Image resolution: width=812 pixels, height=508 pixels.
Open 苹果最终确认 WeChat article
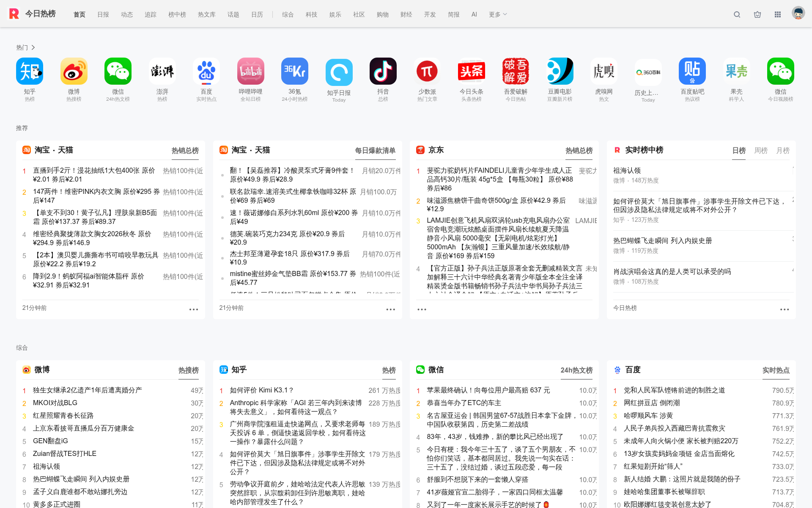[488, 390]
